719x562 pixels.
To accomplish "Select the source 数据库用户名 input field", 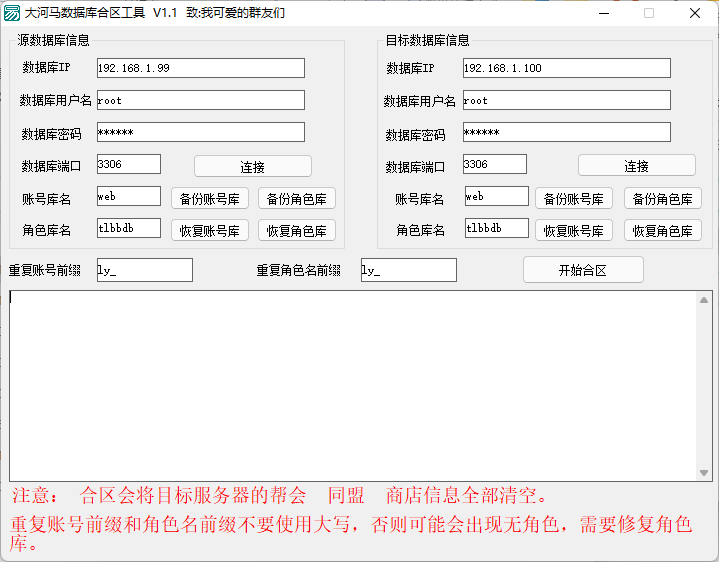I will (x=200, y=100).
